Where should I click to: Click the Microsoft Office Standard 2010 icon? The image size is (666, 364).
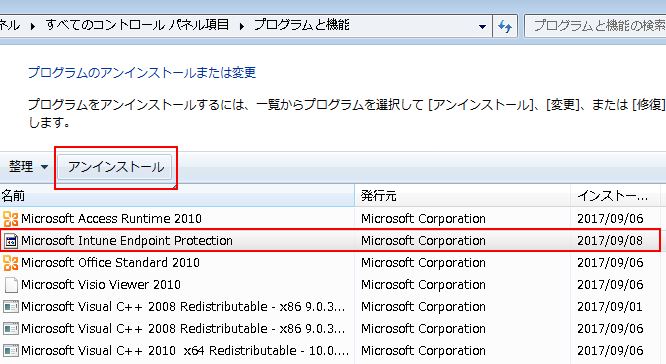(x=11, y=263)
